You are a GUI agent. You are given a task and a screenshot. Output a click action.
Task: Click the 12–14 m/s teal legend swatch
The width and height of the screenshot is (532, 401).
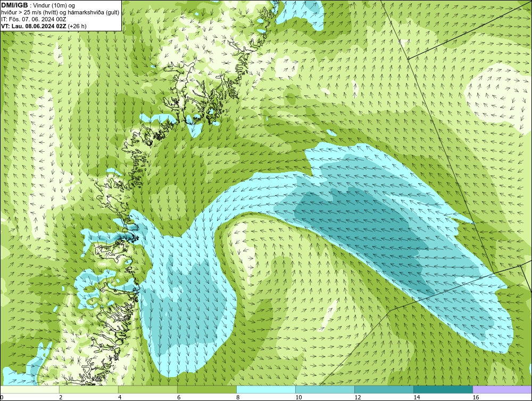tap(384, 389)
